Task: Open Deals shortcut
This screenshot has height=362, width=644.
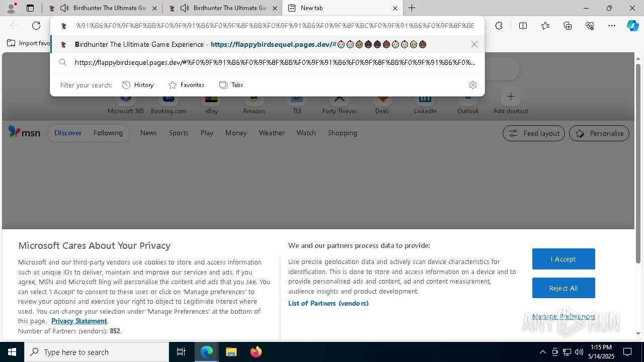Action: [382, 103]
